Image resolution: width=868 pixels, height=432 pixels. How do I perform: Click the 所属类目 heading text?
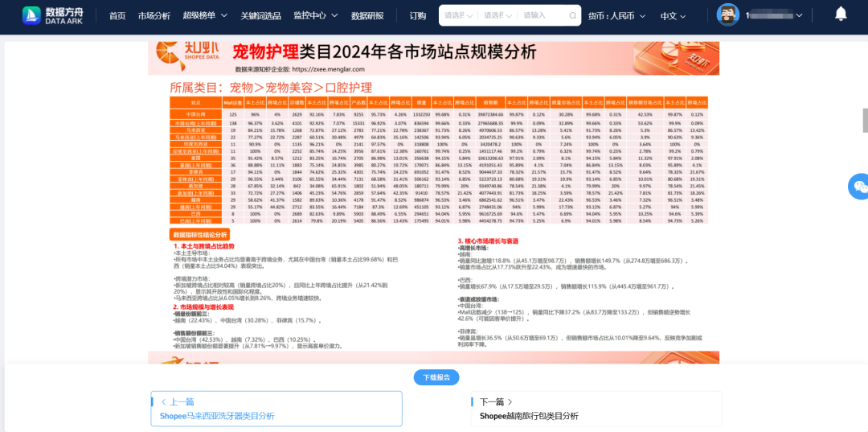click(271, 88)
